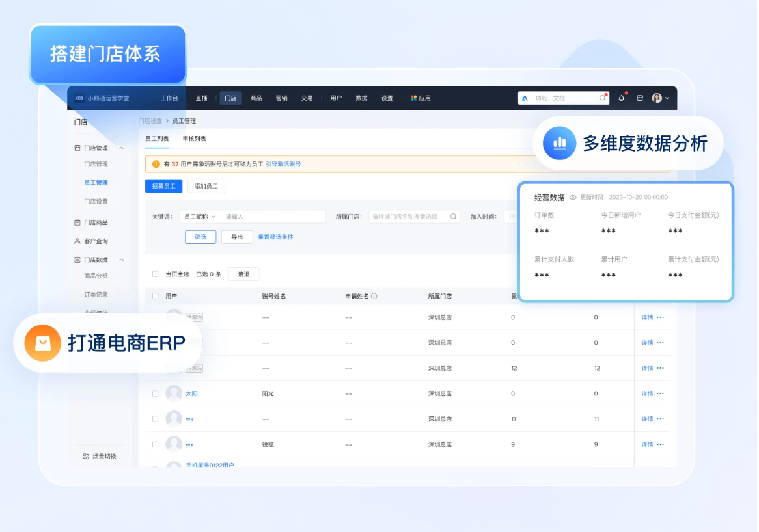The width and height of the screenshot is (759, 532).
Task: Click the notification bell icon
Action: coord(622,98)
